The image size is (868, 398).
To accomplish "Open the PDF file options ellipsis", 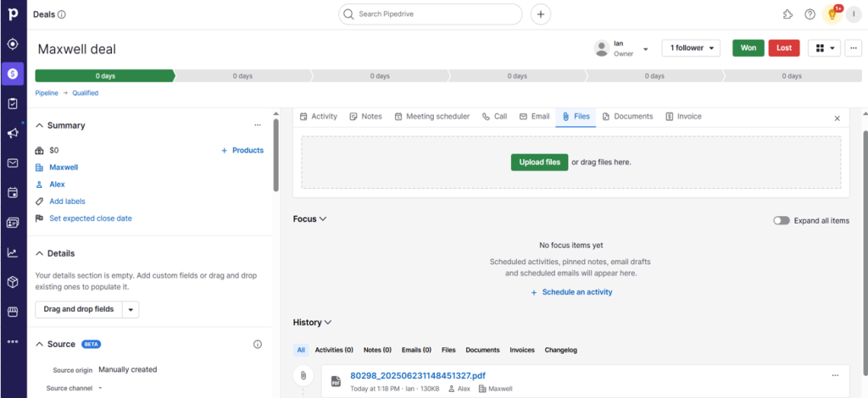I will pyautogui.click(x=835, y=376).
